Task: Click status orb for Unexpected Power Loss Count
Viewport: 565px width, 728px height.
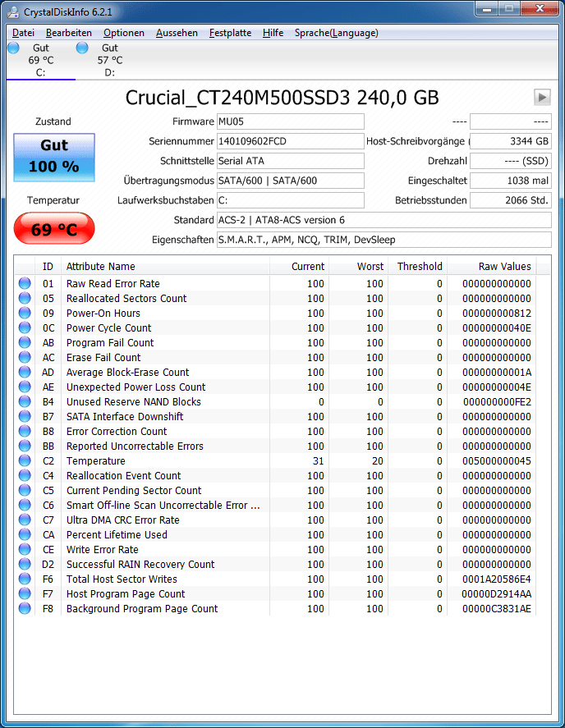Action: (x=25, y=387)
